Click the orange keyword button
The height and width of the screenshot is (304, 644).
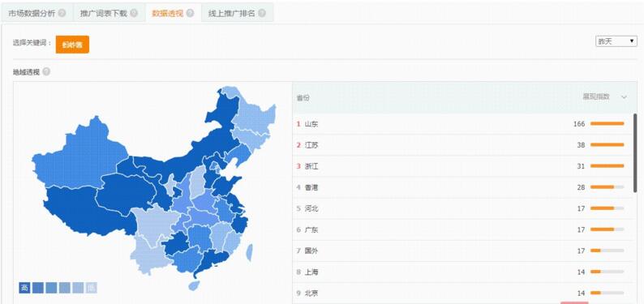pos(72,45)
